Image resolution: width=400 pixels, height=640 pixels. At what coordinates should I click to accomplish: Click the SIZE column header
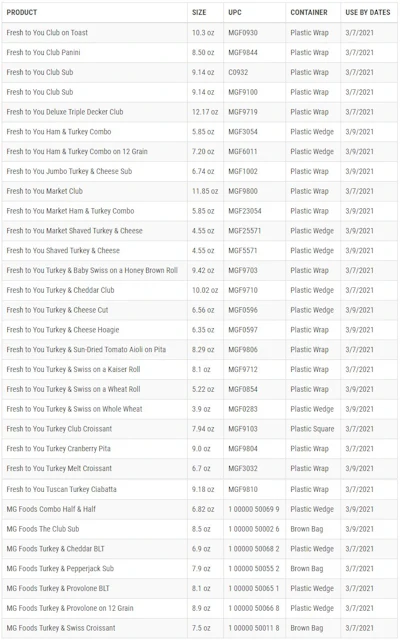[x=199, y=12]
